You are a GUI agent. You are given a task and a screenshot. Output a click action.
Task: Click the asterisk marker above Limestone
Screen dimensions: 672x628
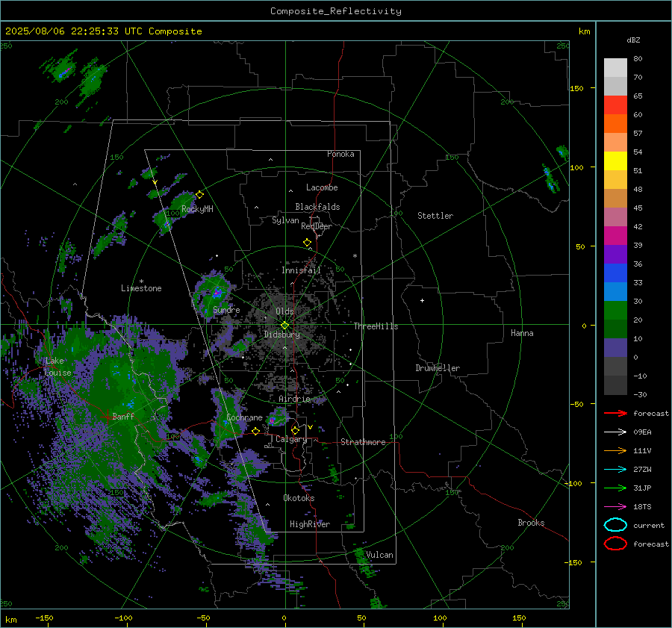[x=141, y=282]
